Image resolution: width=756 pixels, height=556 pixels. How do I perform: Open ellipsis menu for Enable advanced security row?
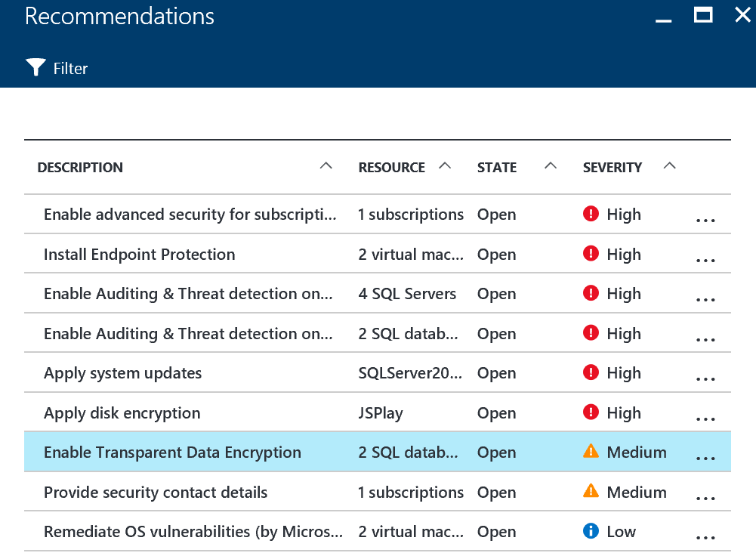(705, 221)
